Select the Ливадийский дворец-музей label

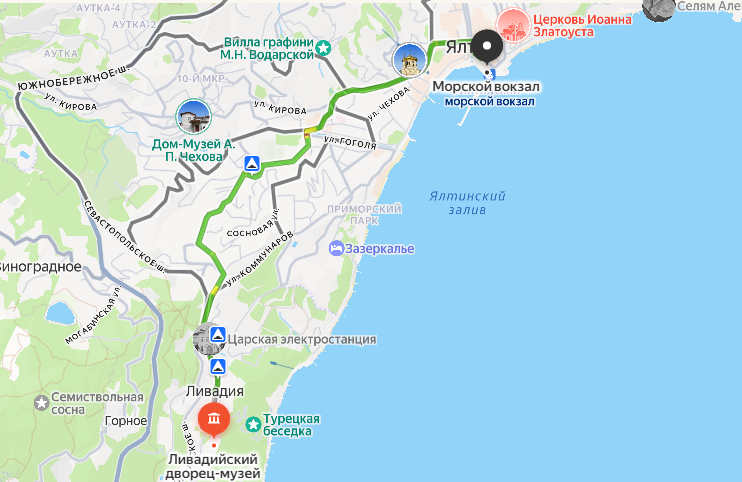tap(213, 466)
